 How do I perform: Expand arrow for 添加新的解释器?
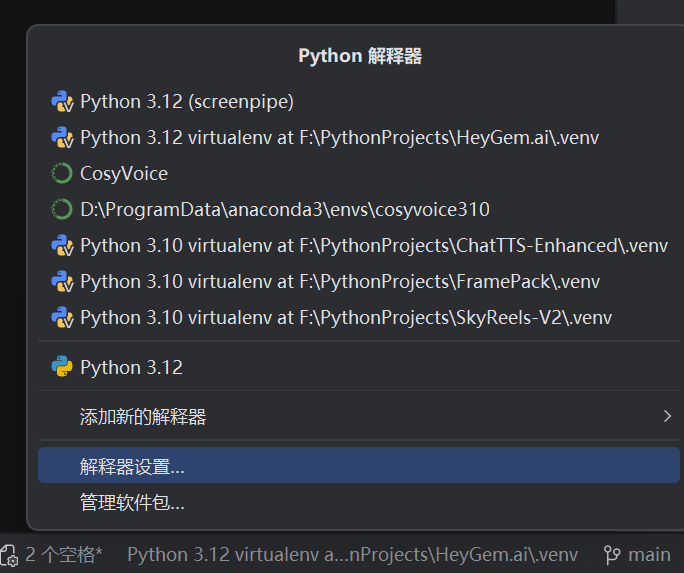(x=667, y=416)
